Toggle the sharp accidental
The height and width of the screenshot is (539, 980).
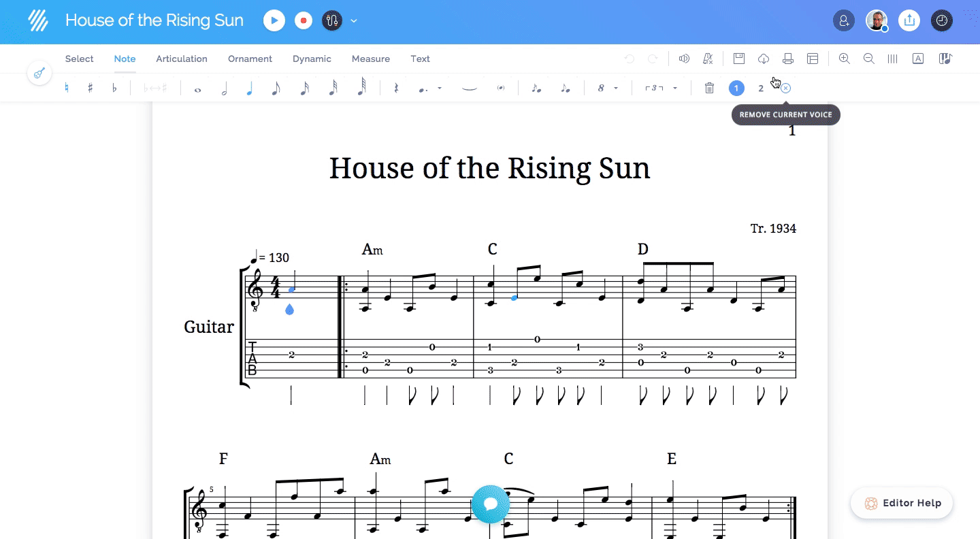(x=90, y=88)
